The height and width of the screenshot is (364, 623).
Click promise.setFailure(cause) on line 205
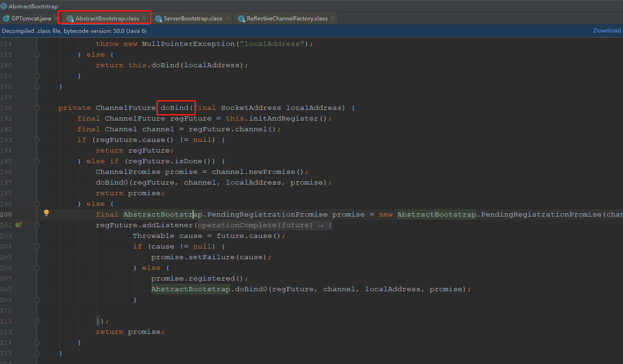(x=209, y=257)
